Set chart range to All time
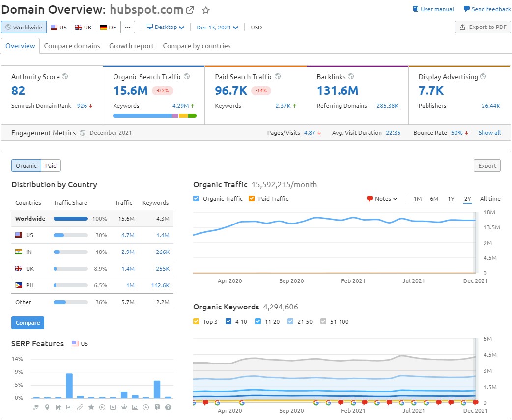512x420 pixels. pos(490,199)
